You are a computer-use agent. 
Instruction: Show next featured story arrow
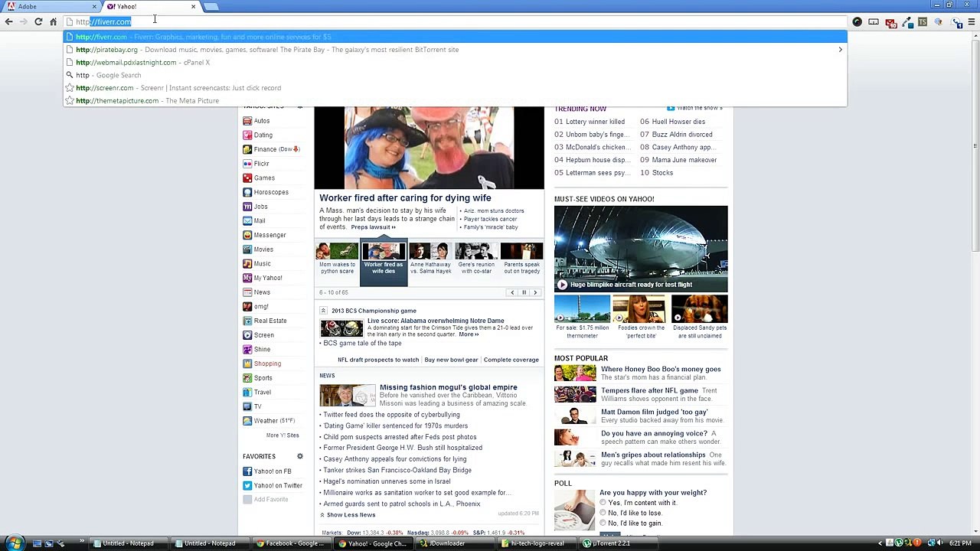click(x=535, y=292)
